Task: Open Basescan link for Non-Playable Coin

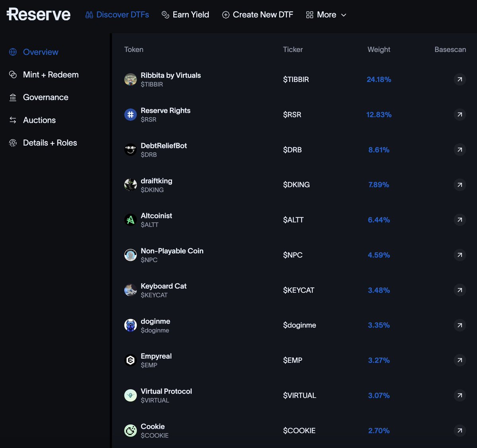Action: coord(460,255)
